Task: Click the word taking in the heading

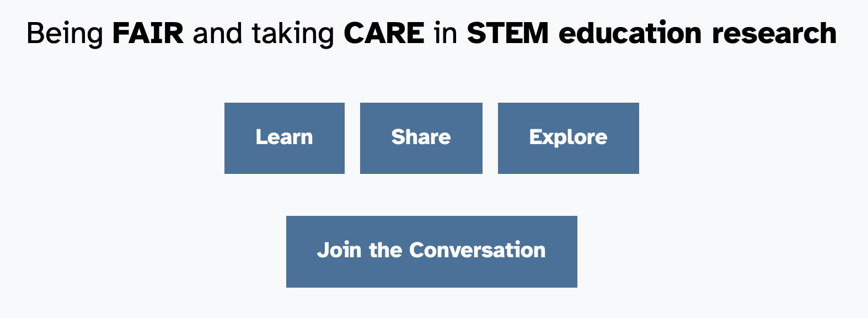Action: coord(293,34)
